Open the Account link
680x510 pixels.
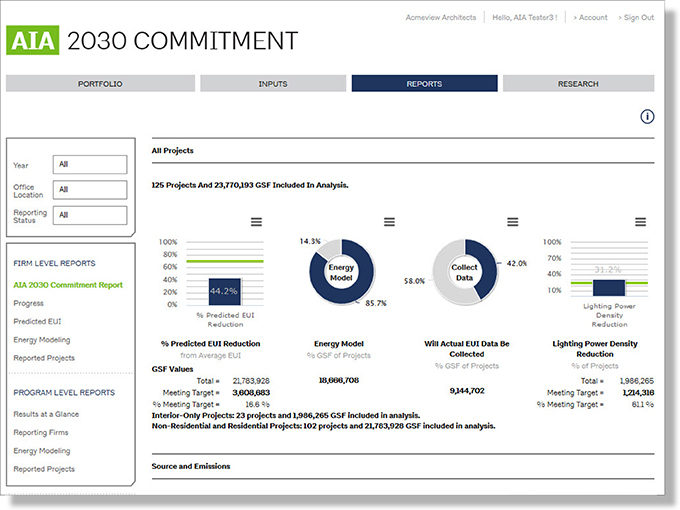pos(590,17)
